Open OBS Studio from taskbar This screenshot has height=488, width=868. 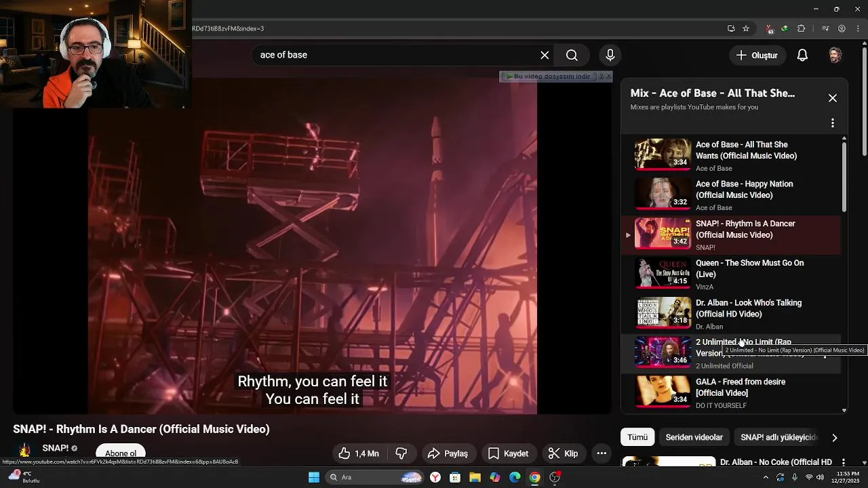555,477
